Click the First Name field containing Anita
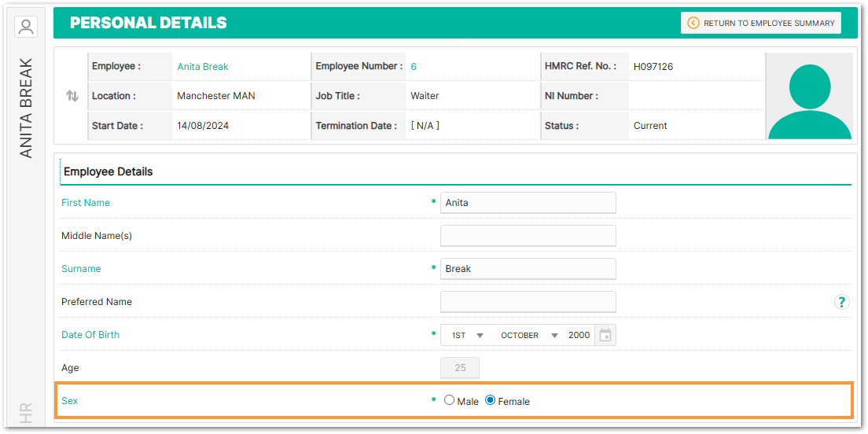The width and height of the screenshot is (868, 434). pyautogui.click(x=528, y=203)
